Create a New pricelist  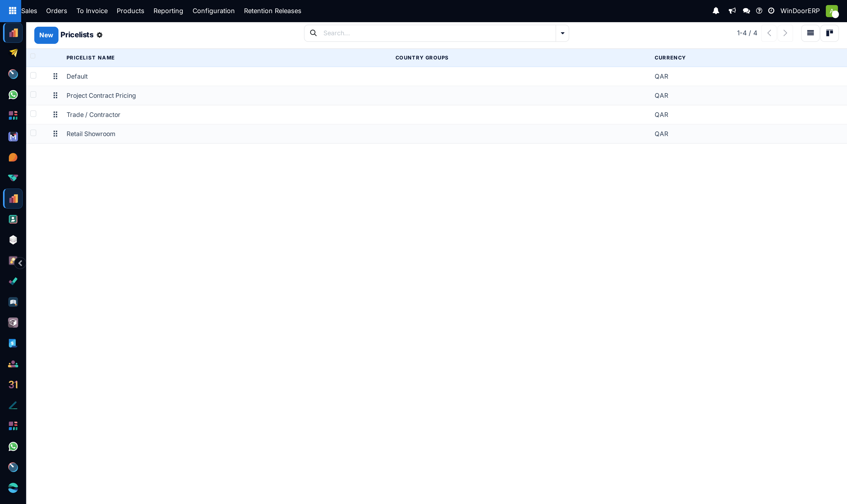[x=46, y=35]
